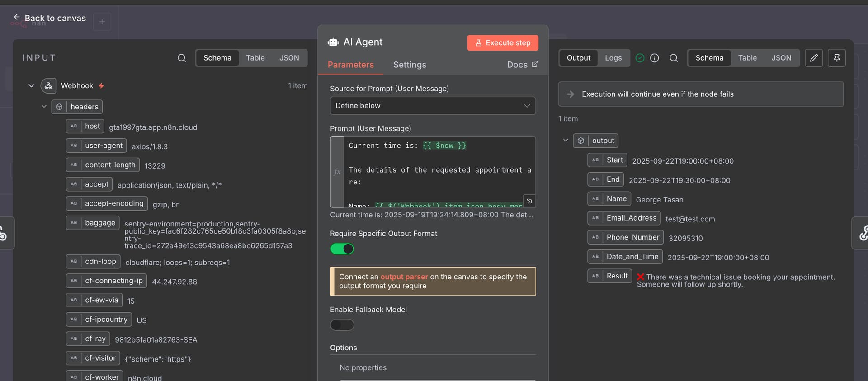
Task: Open the Source for Prompt dropdown
Action: pyautogui.click(x=433, y=106)
